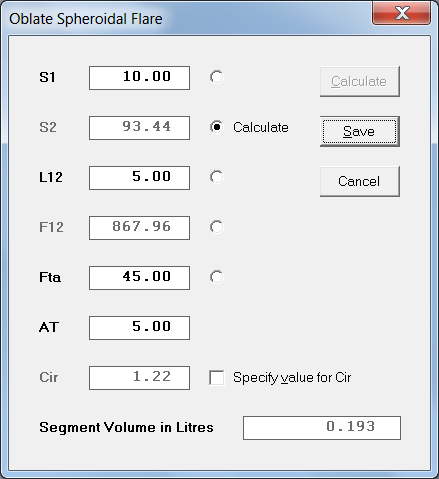Click the Segment Volume in Litres label
Viewport: 439px width, 479px height.
(126, 427)
